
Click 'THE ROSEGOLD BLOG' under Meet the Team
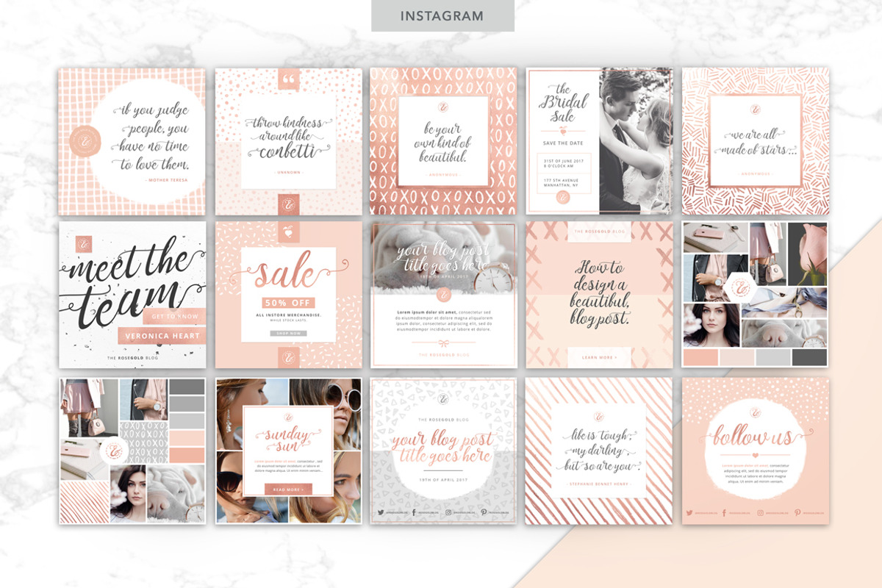[132, 358]
